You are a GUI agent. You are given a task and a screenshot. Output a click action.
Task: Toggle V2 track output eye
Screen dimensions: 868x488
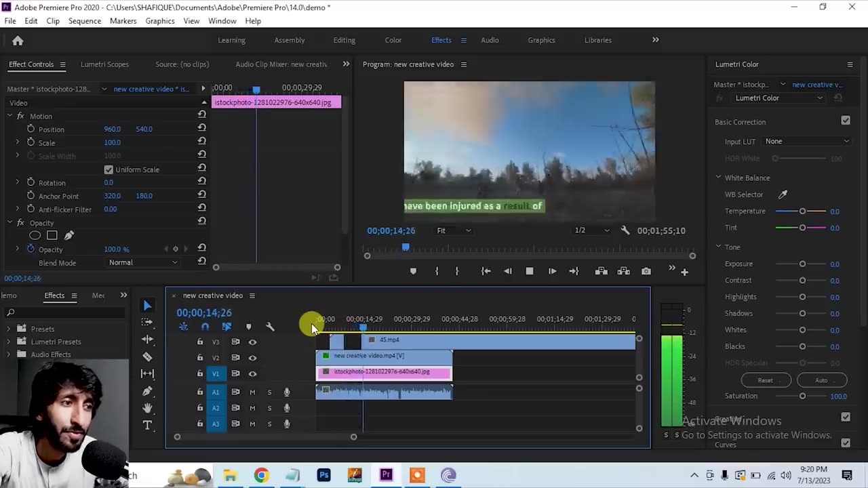coord(252,358)
